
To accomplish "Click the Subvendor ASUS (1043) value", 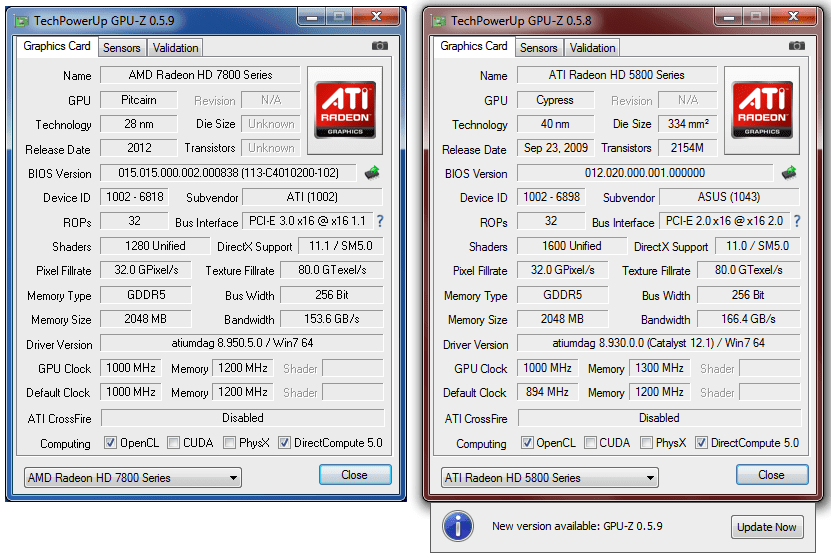I will tap(729, 197).
